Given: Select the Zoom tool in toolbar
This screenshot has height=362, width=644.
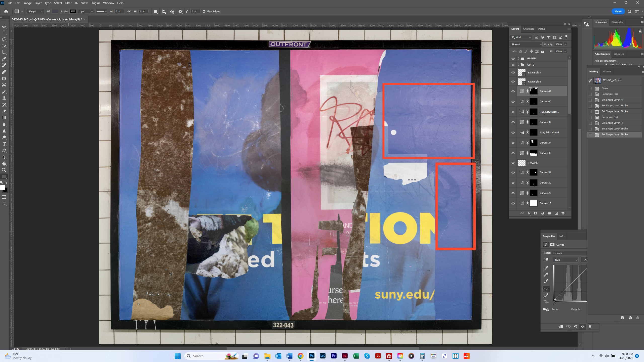Looking at the screenshot, I should pyautogui.click(x=4, y=170).
